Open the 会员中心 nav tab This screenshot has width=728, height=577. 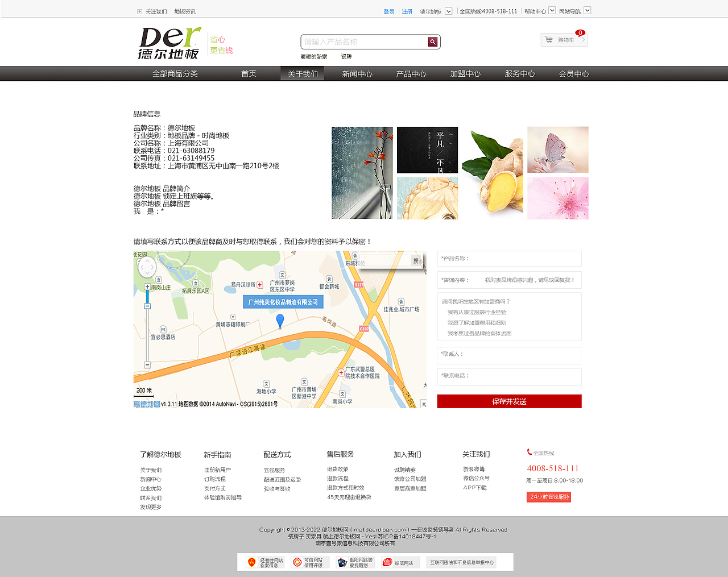pyautogui.click(x=574, y=74)
